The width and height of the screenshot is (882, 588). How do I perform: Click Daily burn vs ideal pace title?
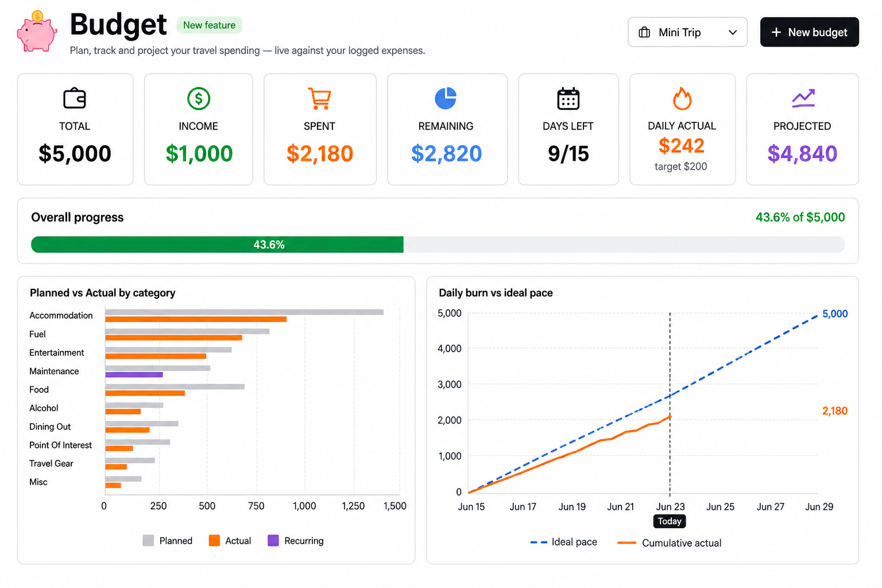(x=496, y=293)
